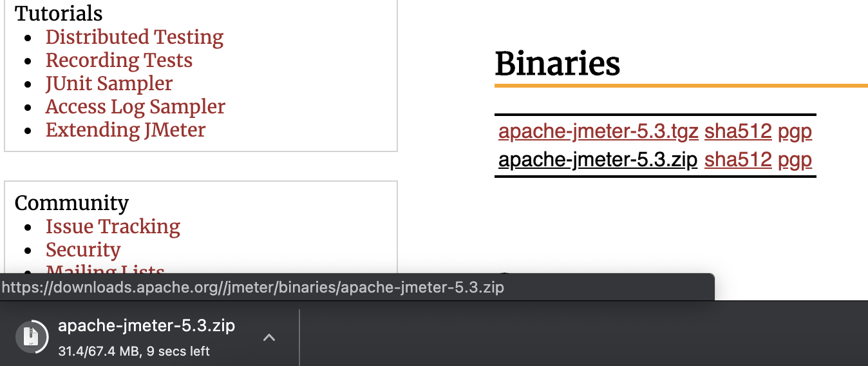The image size is (868, 366).
Task: Open pgp signature for the .zip binary
Action: [795, 160]
